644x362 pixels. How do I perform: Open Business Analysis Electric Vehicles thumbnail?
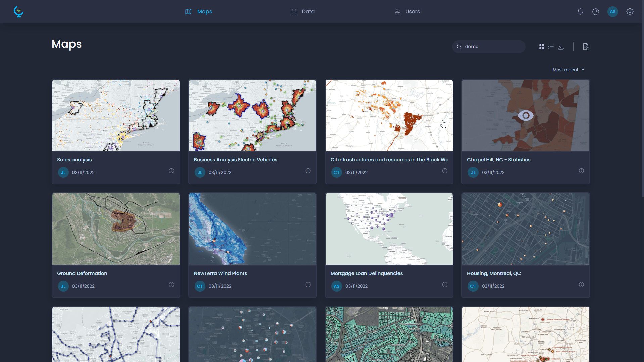tap(252, 115)
